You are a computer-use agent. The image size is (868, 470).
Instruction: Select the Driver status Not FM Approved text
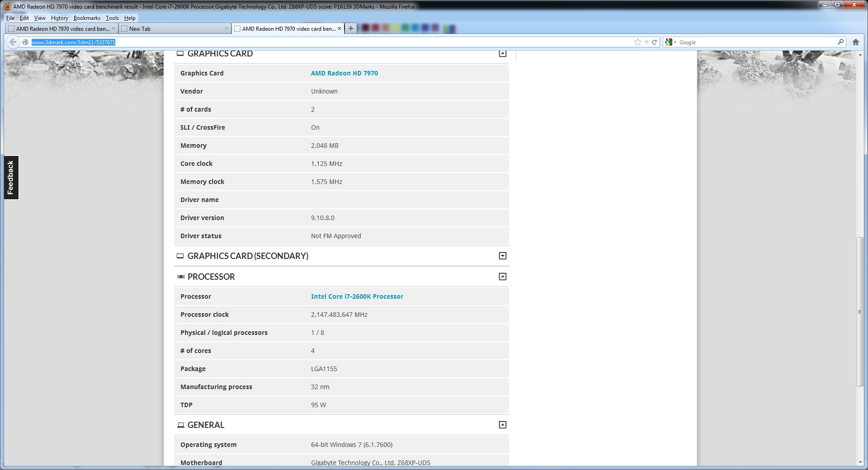336,236
